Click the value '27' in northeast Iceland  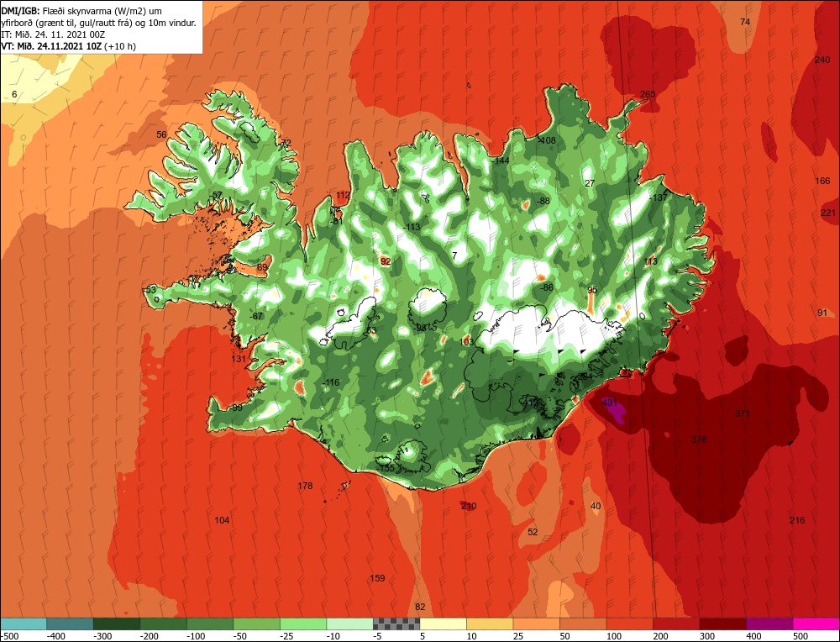click(590, 183)
